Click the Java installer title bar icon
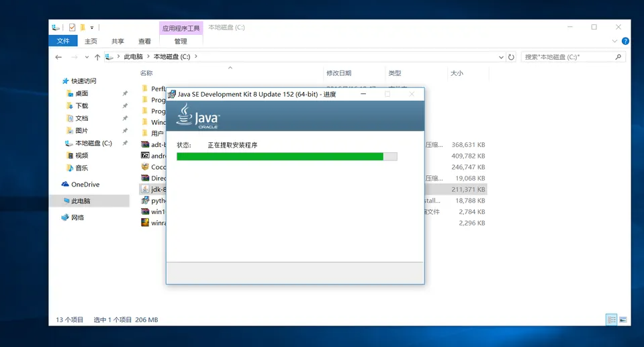 point(172,95)
